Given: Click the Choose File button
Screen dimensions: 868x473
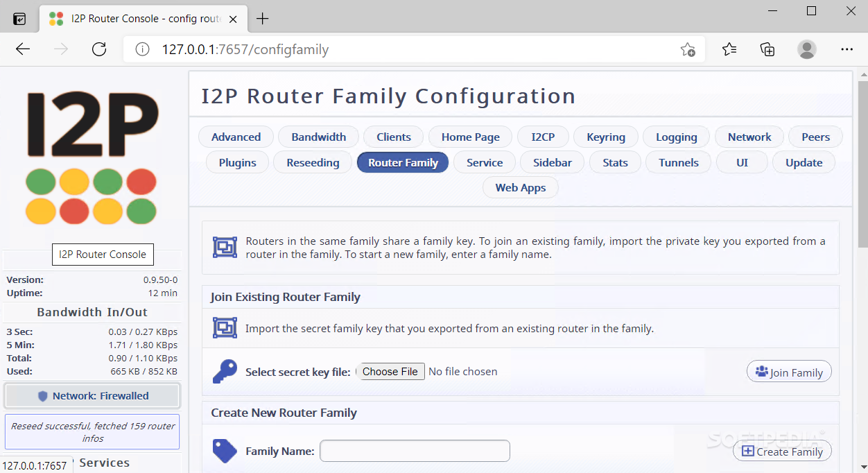Looking at the screenshot, I should tap(390, 372).
